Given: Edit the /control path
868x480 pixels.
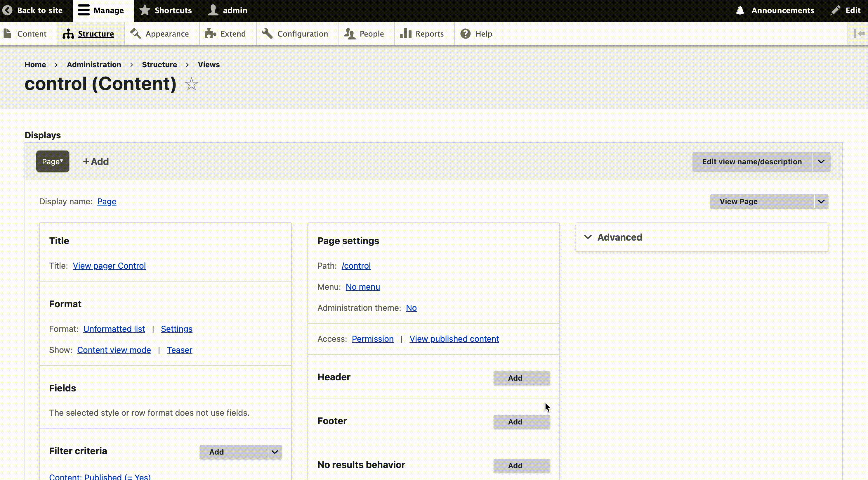Looking at the screenshot, I should (356, 266).
